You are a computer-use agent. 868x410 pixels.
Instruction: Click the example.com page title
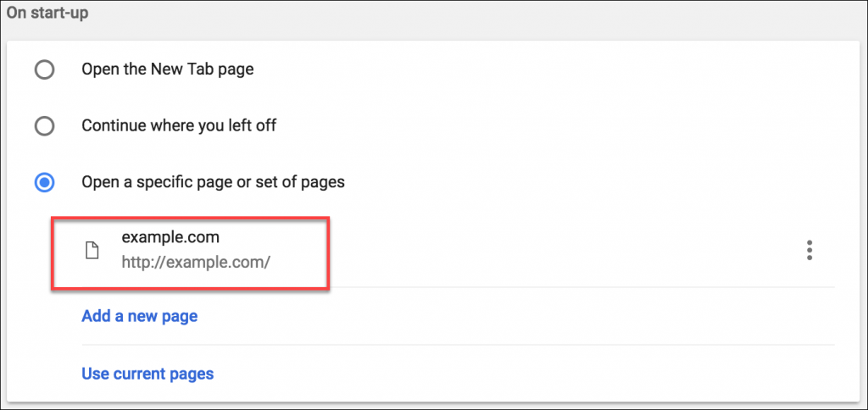point(170,237)
